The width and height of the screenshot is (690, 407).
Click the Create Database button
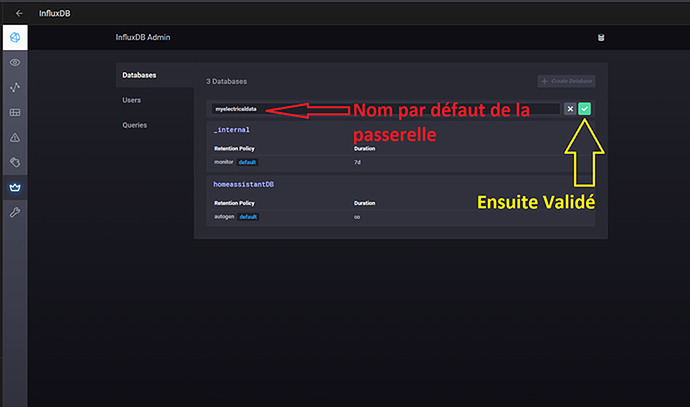(566, 81)
